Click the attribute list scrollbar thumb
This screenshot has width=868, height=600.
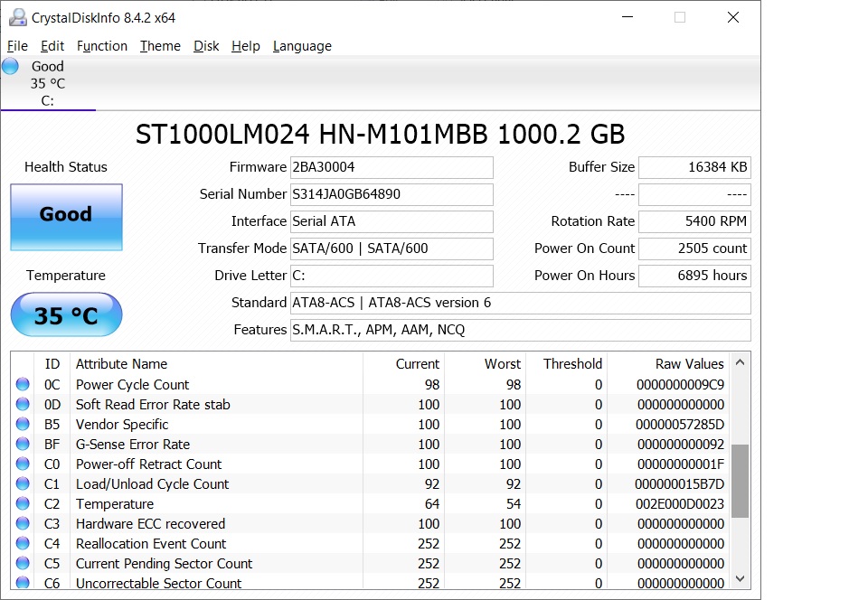click(741, 481)
